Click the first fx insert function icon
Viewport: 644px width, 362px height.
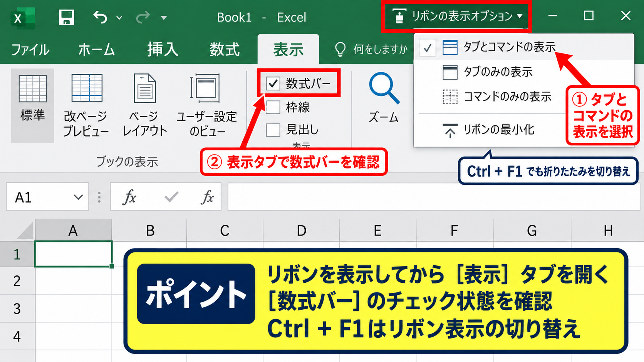pos(129,197)
